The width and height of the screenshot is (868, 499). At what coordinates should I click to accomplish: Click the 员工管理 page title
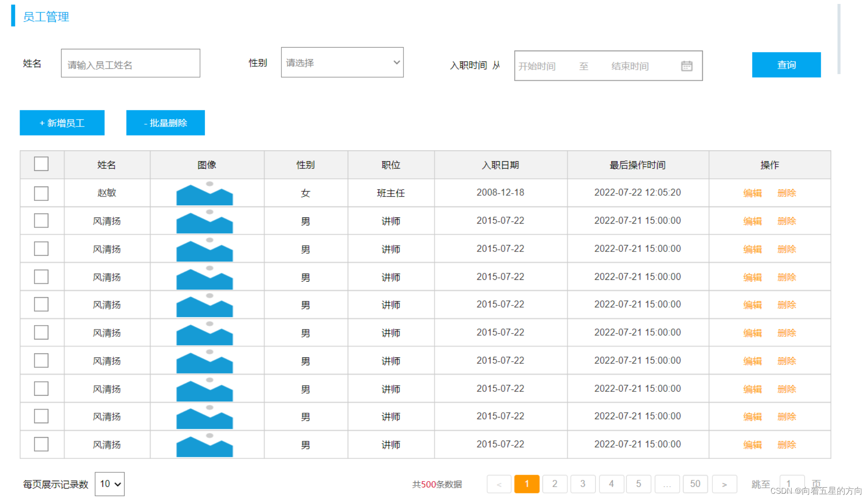pyautogui.click(x=46, y=17)
